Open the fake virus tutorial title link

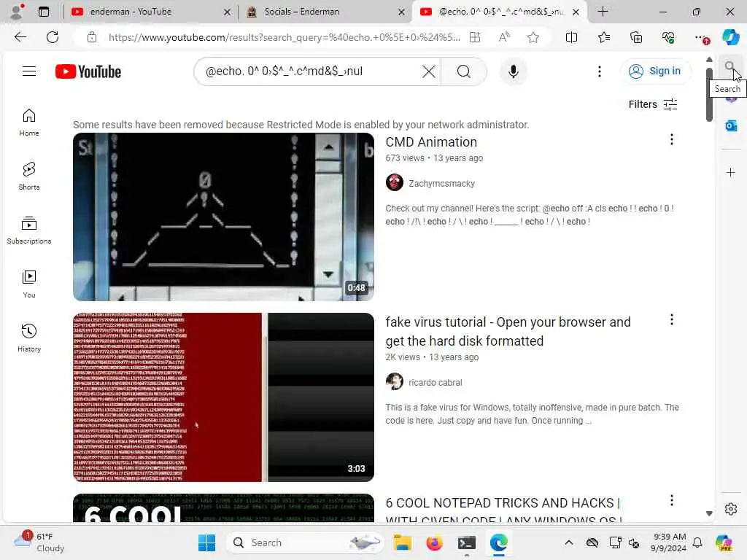508,332
